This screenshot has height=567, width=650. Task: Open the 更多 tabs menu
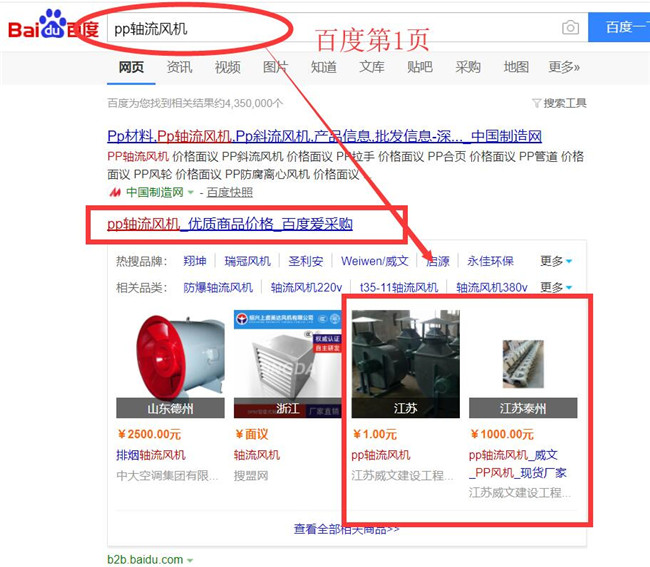pos(564,67)
